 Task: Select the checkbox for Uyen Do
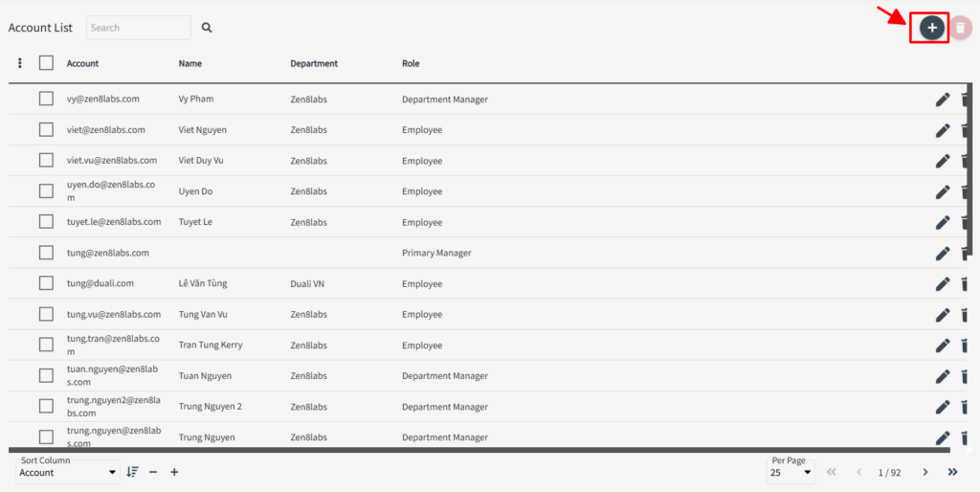click(46, 191)
